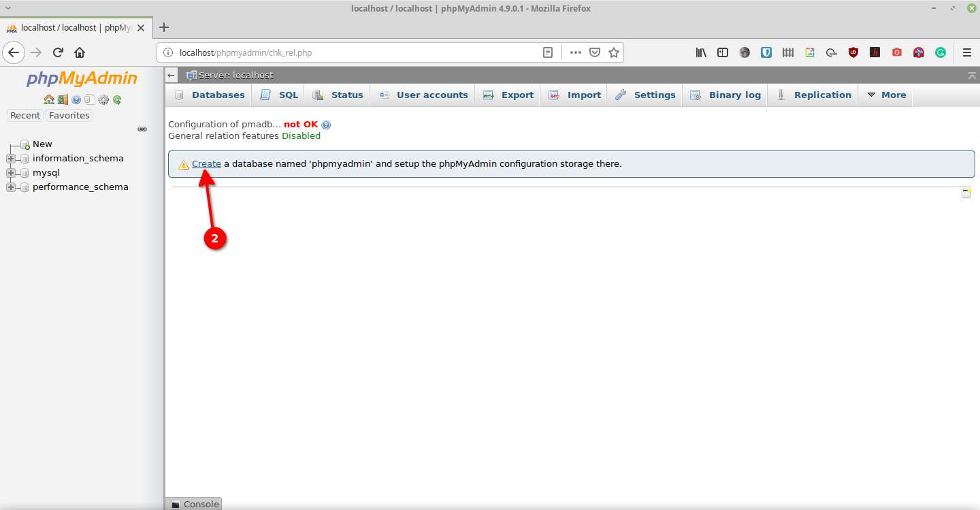This screenshot has width=980, height=510.
Task: Open the Databases tab
Action: pos(210,95)
